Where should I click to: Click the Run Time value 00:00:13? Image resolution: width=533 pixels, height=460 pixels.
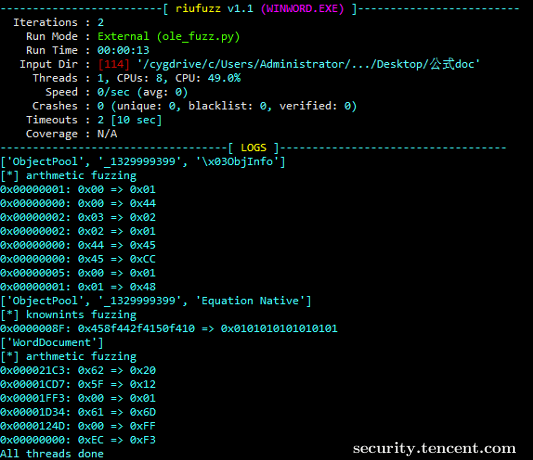123,50
